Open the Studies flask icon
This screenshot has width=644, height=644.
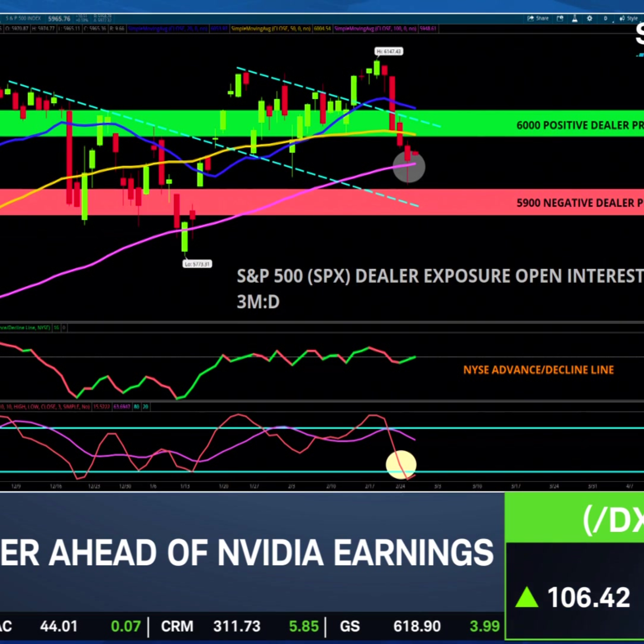(575, 18)
